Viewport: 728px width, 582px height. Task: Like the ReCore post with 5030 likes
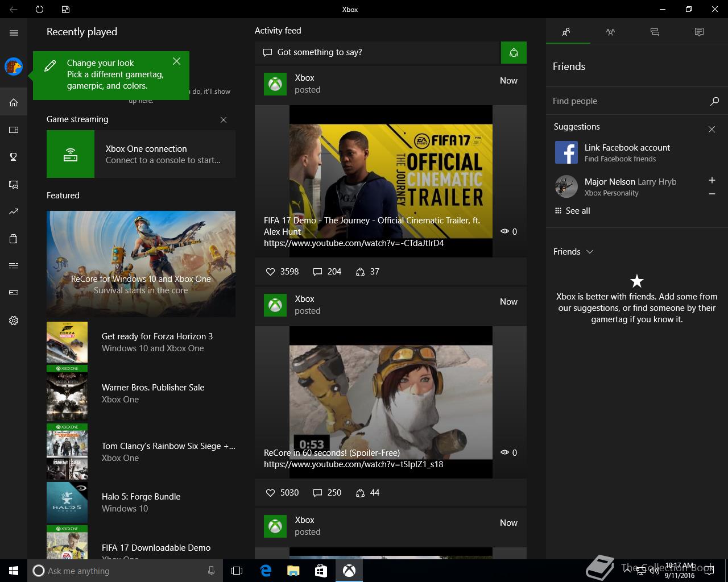(x=282, y=493)
